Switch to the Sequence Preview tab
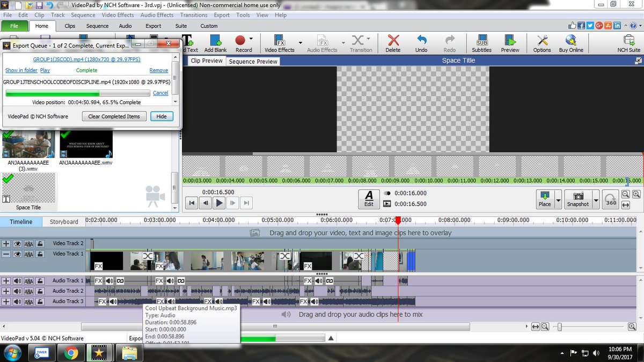Image resolution: width=644 pixels, height=362 pixels. [x=253, y=61]
